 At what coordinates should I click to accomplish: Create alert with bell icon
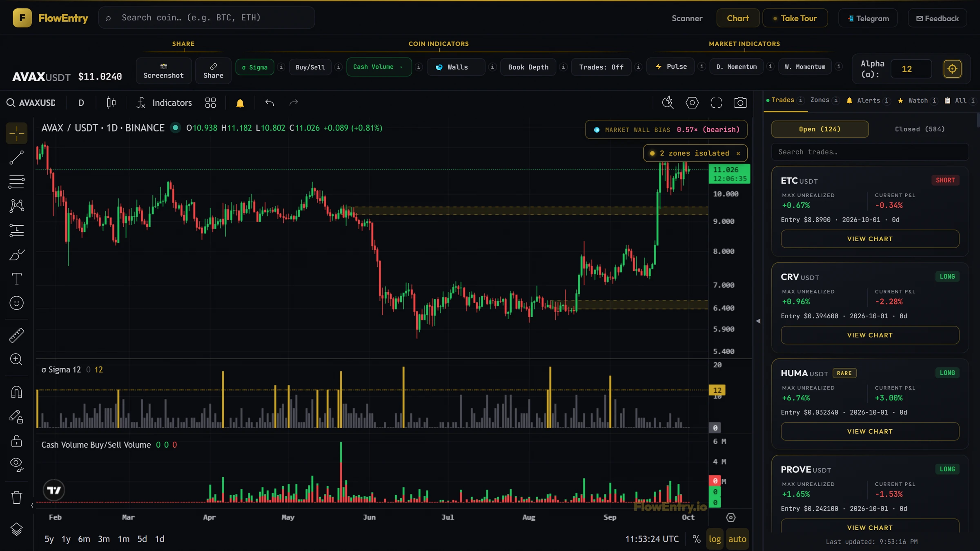tap(240, 103)
